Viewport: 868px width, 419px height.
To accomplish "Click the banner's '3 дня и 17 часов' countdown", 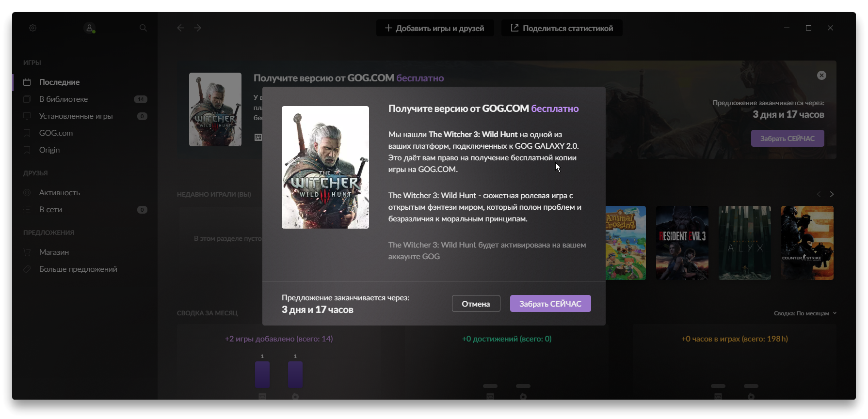I will (788, 115).
